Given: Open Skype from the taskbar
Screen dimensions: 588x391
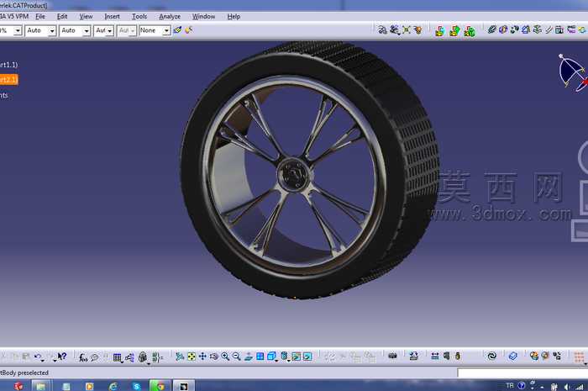Looking at the screenshot, I should (136, 386).
